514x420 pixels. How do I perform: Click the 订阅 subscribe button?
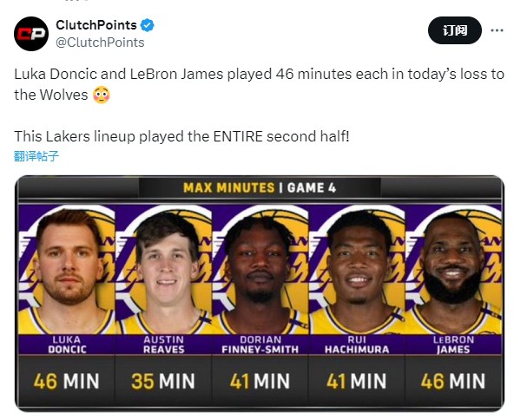coord(455,30)
